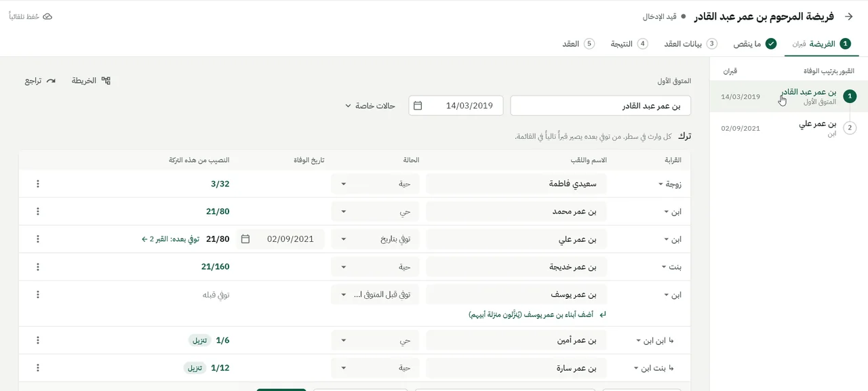Image resolution: width=868 pixels, height=391 pixels.
Task: Open relation dropdown for بن عمر يوسف
Action: coord(672,295)
